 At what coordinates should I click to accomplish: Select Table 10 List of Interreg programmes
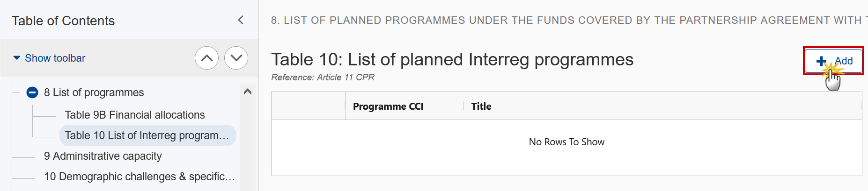147,135
